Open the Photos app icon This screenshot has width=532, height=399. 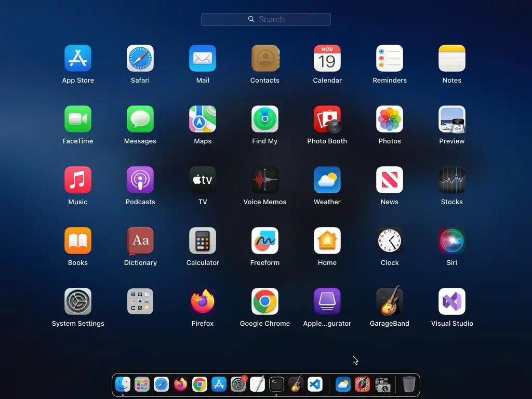coord(390,119)
